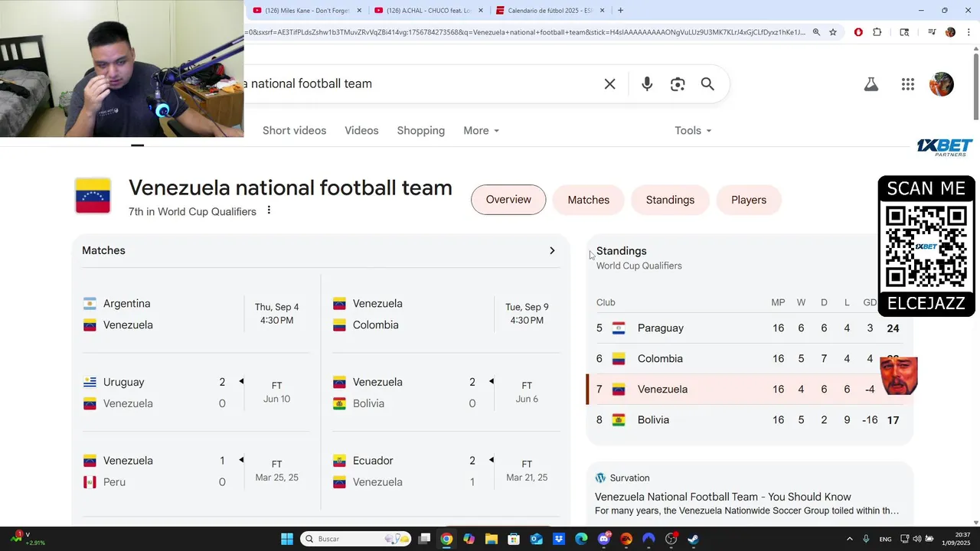Expand the Matches section arrow

[552, 250]
